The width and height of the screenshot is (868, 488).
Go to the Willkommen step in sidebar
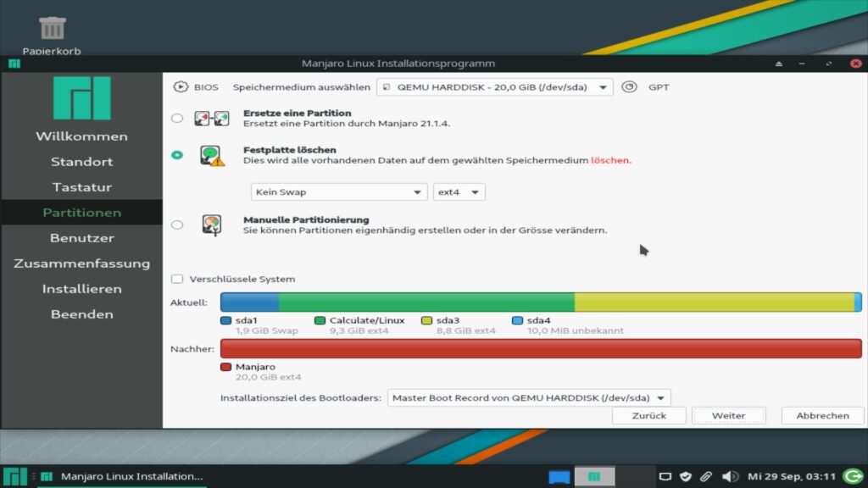(82, 136)
